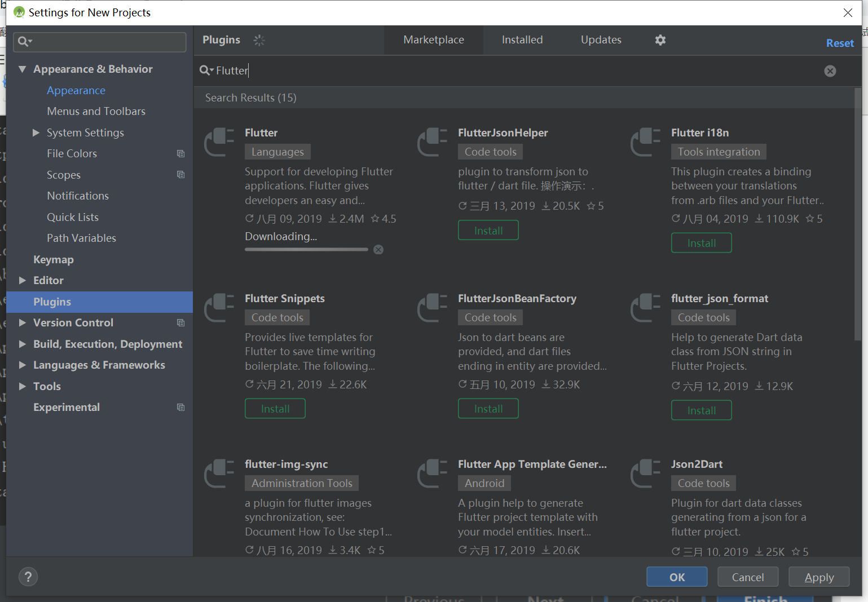Click the Tools integration tag

point(719,152)
